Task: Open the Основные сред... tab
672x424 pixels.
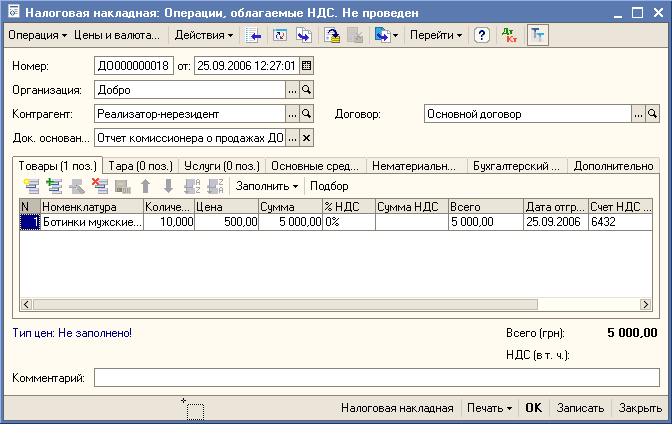Action: point(315,166)
